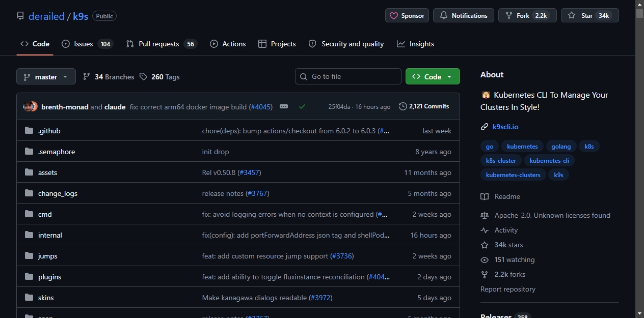Open the Rel v0.50.8 commit message
The width and height of the screenshot is (644, 318).
click(x=219, y=172)
